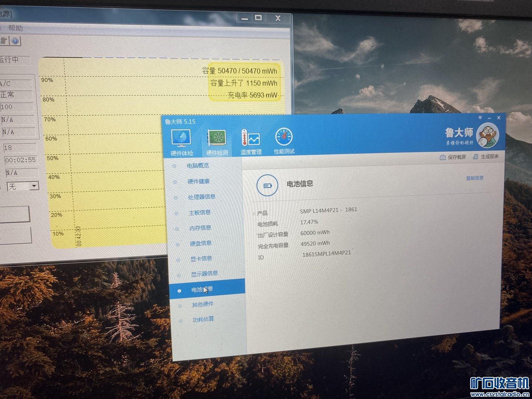
Task: Click the blue help icon in battery window toolbar
Action: 15,41
